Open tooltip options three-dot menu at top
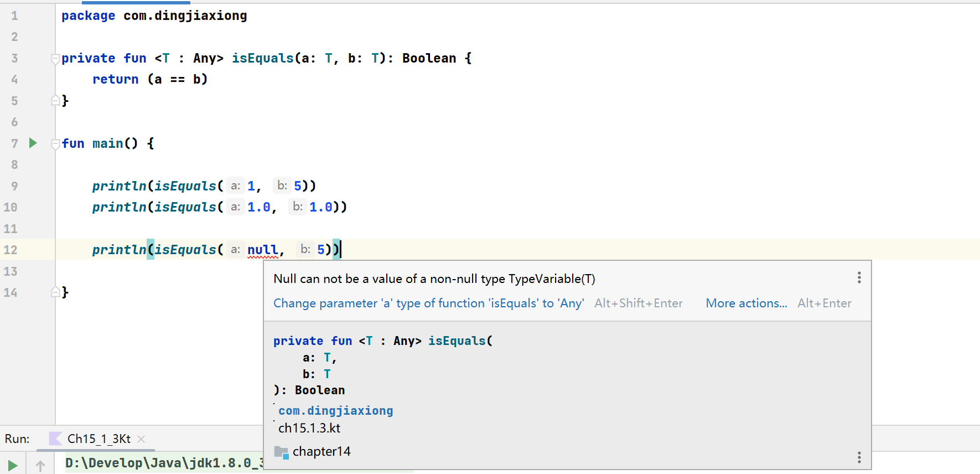The height and width of the screenshot is (474, 980). (859, 277)
